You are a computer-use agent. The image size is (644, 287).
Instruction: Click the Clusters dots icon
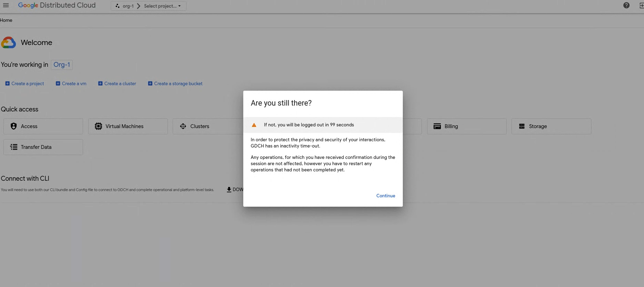183,126
